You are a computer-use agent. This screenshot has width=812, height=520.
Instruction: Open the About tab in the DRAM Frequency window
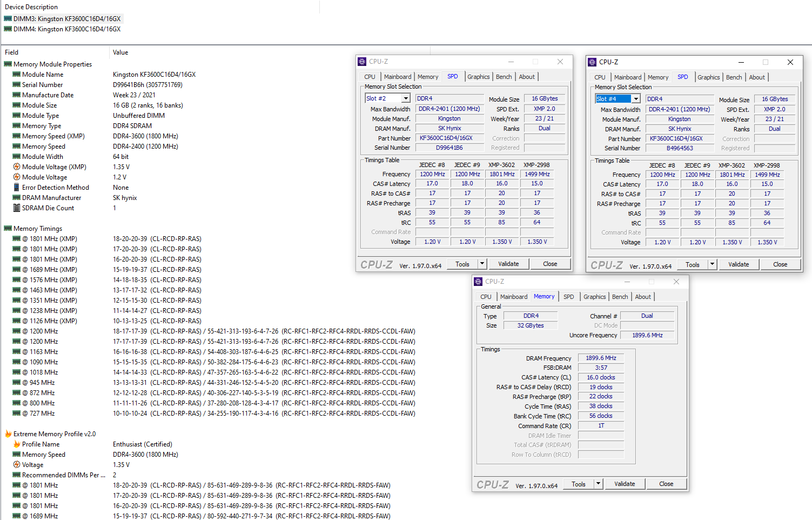(643, 297)
